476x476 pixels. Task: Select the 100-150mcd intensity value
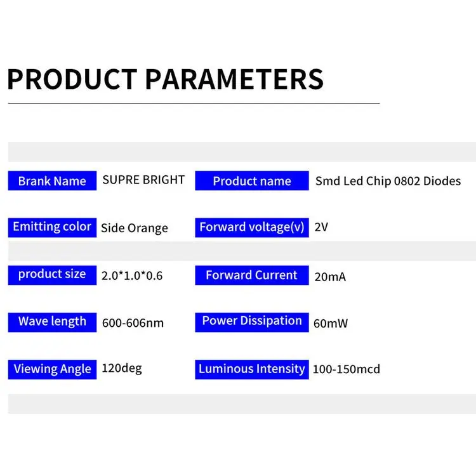(347, 369)
